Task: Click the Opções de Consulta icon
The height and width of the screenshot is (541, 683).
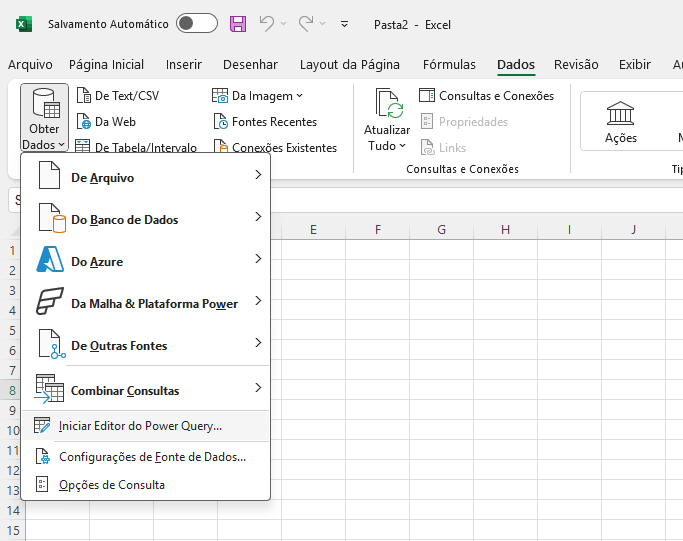Action: [42, 484]
